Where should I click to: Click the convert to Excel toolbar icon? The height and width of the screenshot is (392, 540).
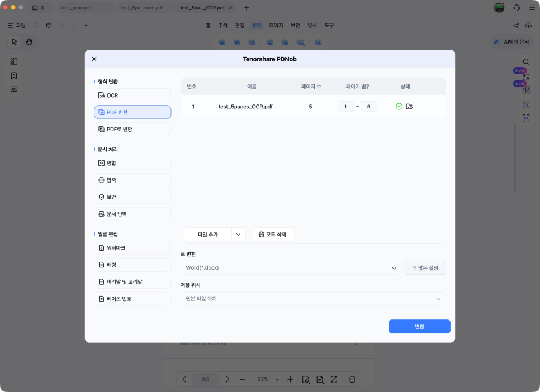pyautogui.click(x=237, y=42)
